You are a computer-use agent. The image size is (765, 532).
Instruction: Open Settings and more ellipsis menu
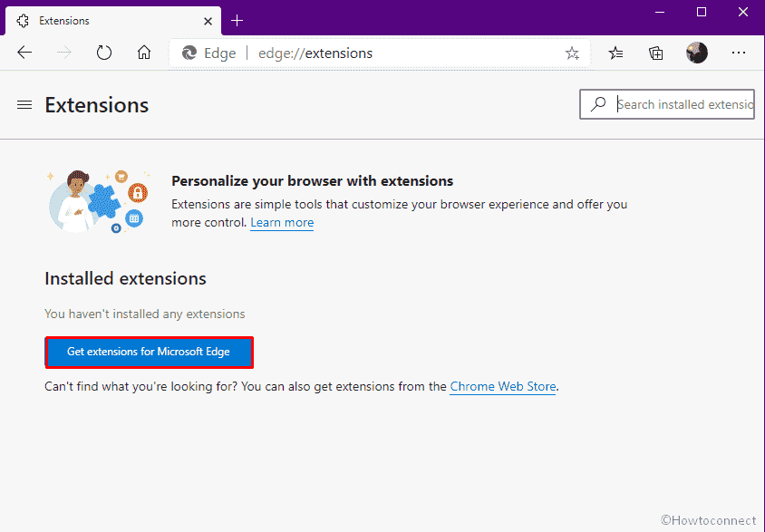(738, 53)
